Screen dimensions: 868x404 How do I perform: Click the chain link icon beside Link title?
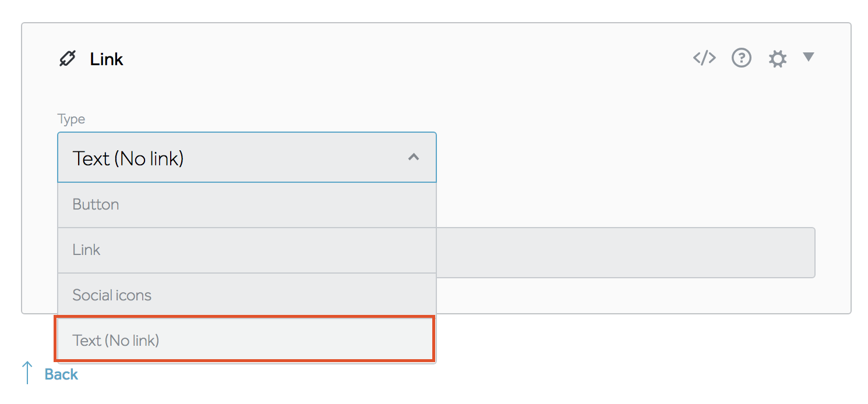(68, 59)
